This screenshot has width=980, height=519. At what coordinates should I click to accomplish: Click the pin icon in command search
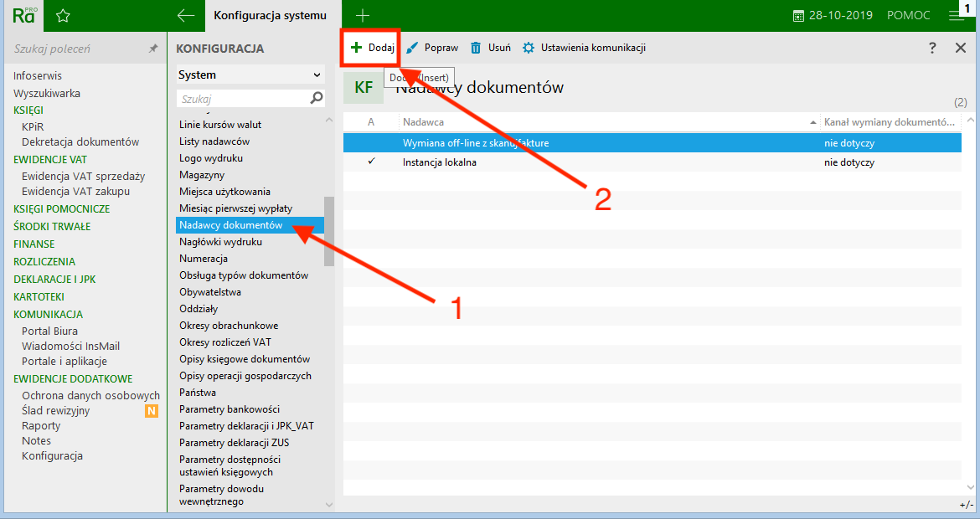click(152, 49)
